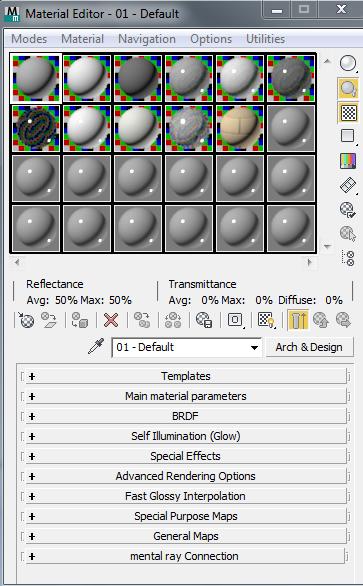Pick material from object with eyedropper
This screenshot has height=586, width=363.
coord(96,346)
